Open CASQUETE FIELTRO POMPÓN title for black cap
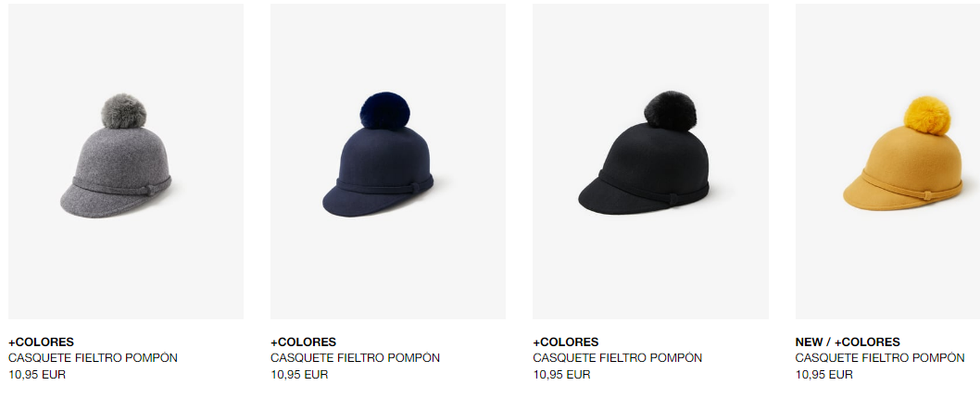The width and height of the screenshot is (980, 410). click(x=618, y=358)
